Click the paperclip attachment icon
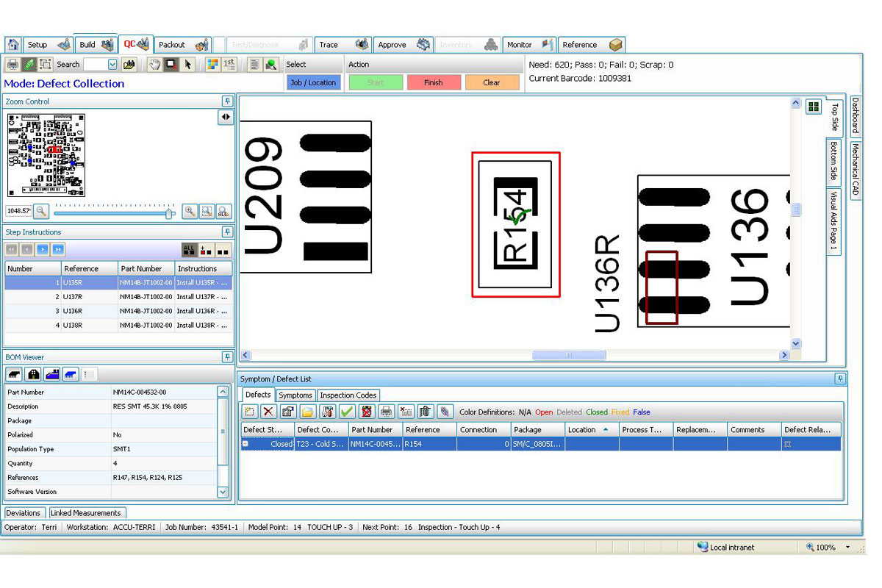The height and width of the screenshot is (588, 882). coord(447,412)
